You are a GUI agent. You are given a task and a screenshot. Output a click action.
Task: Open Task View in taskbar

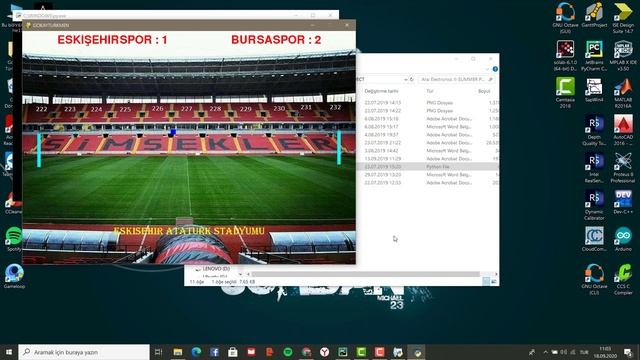click(158, 352)
